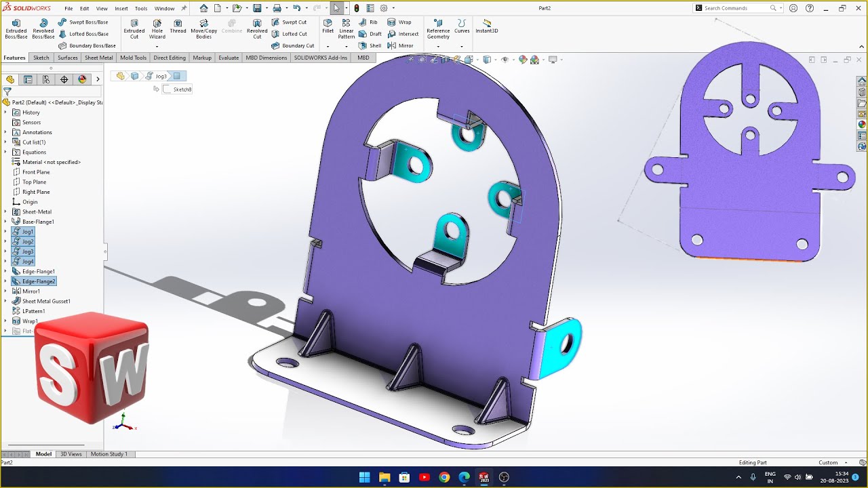
Task: Open the Motion Study 1 tab
Action: pyautogui.click(x=109, y=454)
